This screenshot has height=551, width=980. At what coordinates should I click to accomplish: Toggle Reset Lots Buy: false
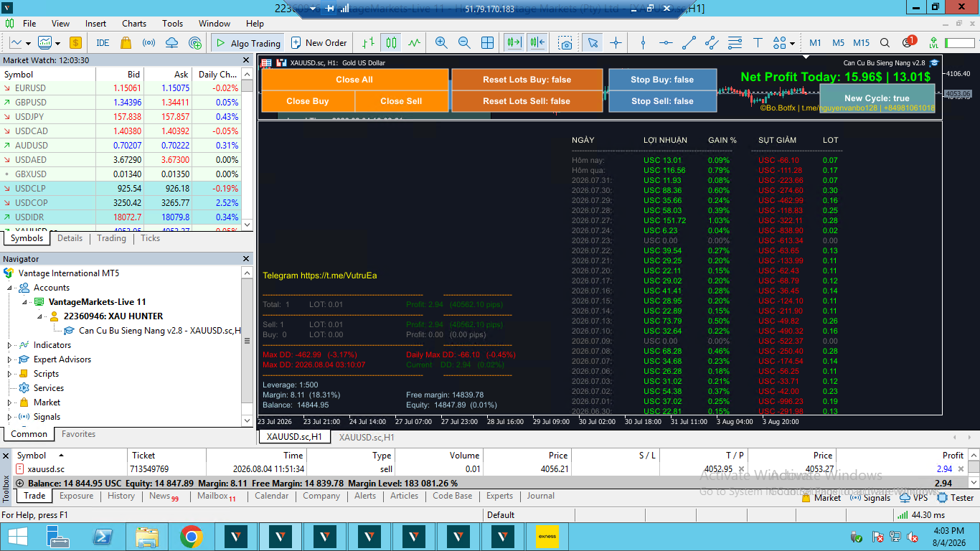pos(527,80)
